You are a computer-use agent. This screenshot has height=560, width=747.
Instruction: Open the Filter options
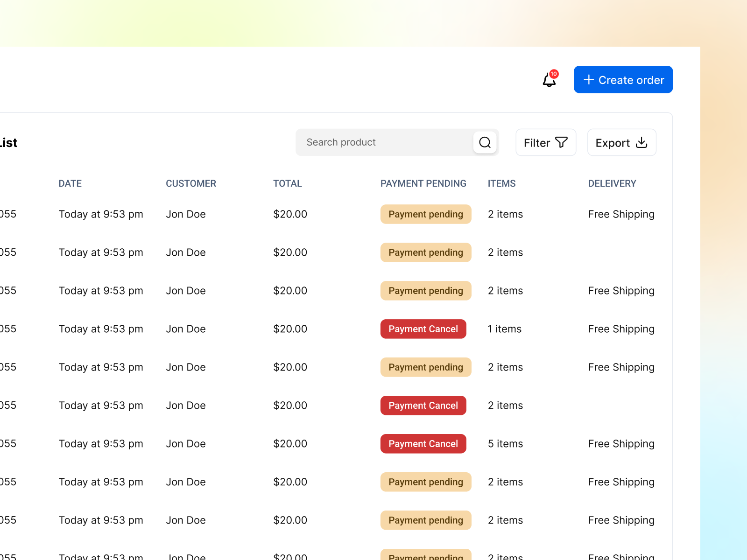[545, 142]
